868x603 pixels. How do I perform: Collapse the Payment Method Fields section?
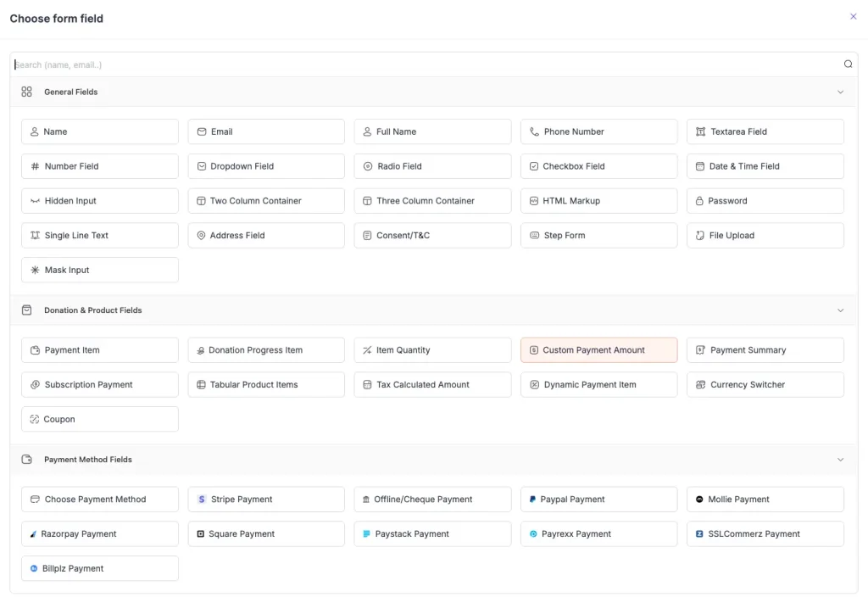tap(840, 459)
